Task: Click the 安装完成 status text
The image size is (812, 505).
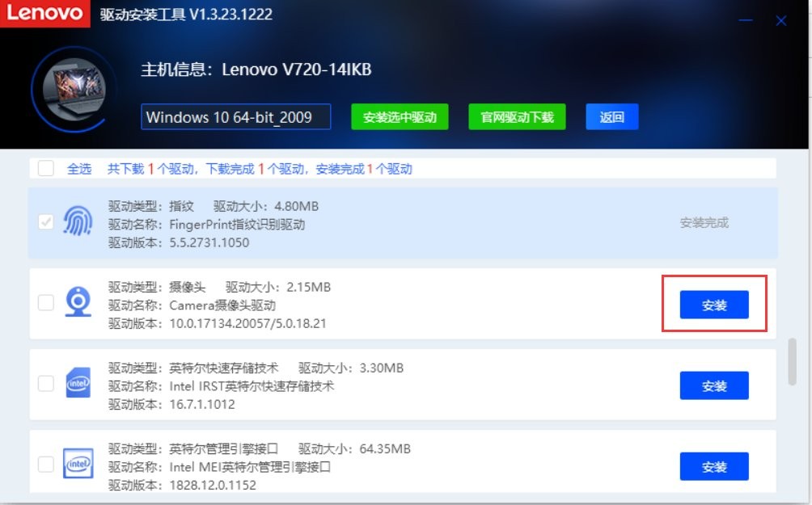Action: tap(704, 223)
